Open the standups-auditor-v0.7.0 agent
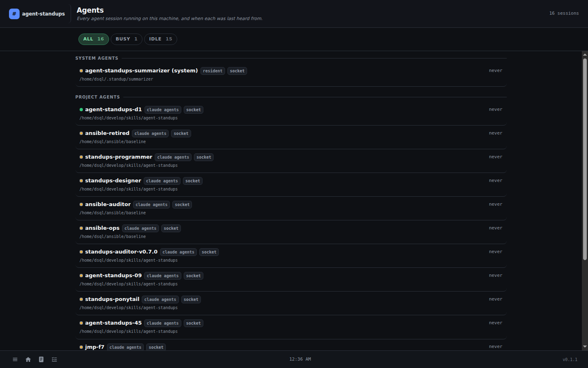The width and height of the screenshot is (588, 368). pos(291,256)
